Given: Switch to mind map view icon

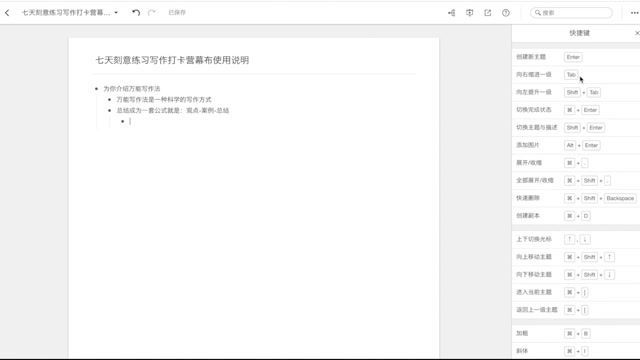Looking at the screenshot, I should click(x=451, y=13).
